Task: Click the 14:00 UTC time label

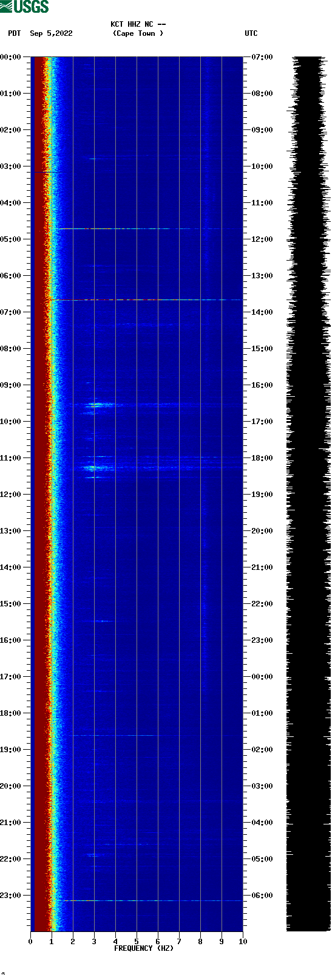Action: click(x=262, y=312)
